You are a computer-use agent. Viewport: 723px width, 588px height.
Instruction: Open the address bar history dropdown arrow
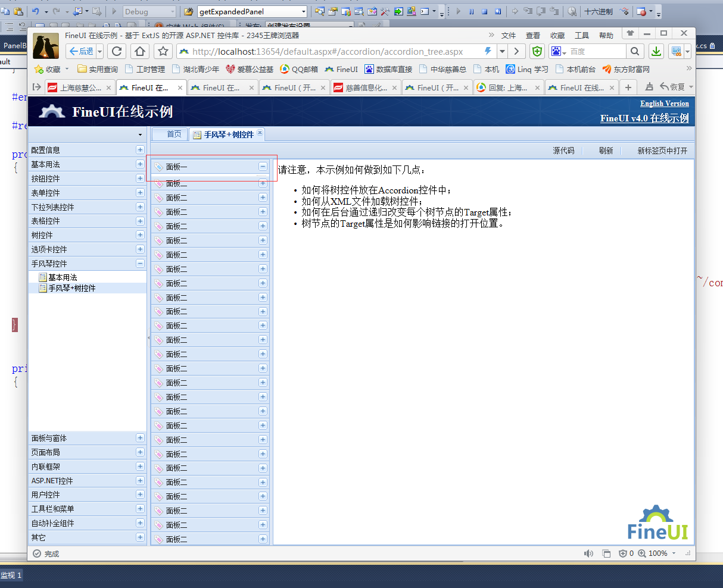click(x=502, y=51)
